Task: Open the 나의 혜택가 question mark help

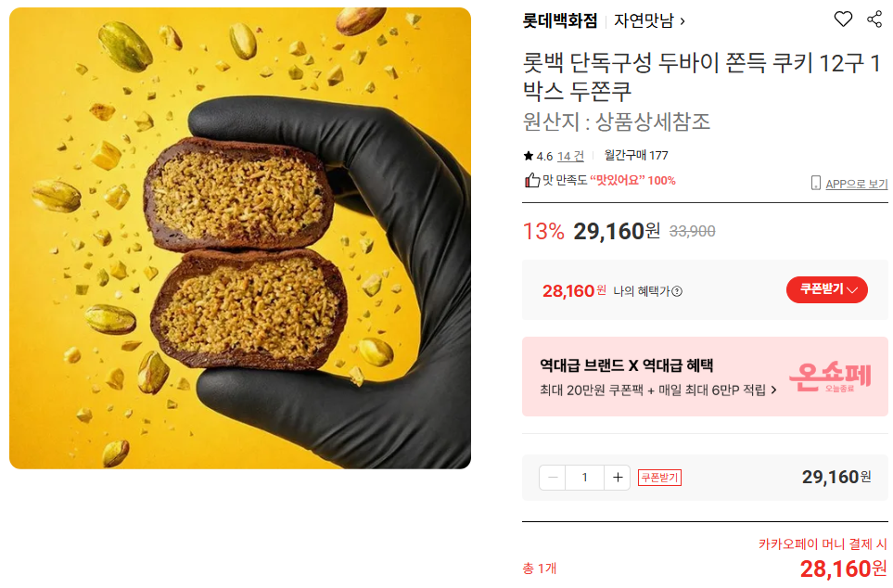Action: coord(677,291)
